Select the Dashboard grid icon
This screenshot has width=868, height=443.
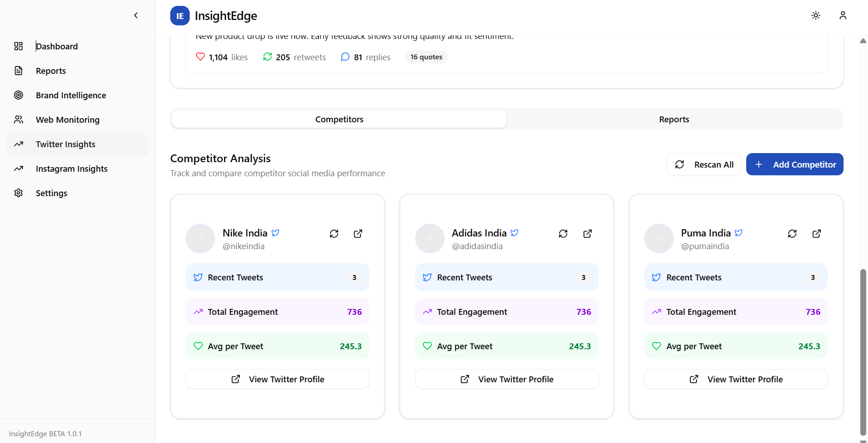coord(19,46)
